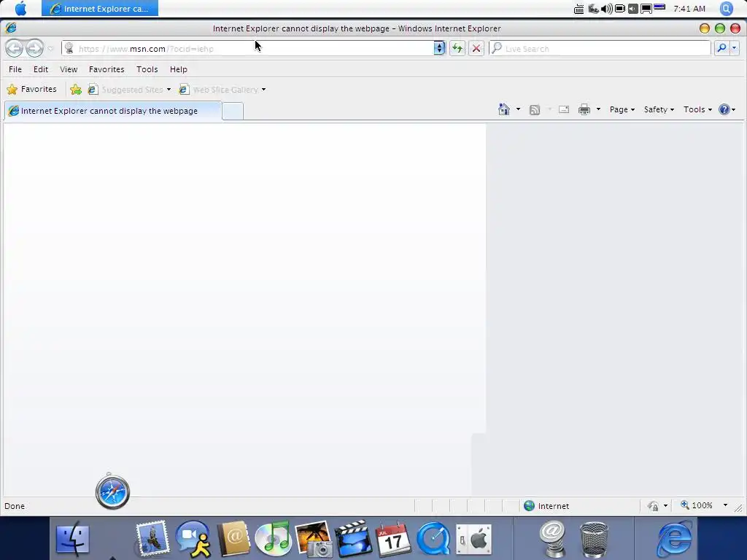The width and height of the screenshot is (747, 560).
Task: Click the @ spring icon in dock
Action: coord(553,539)
